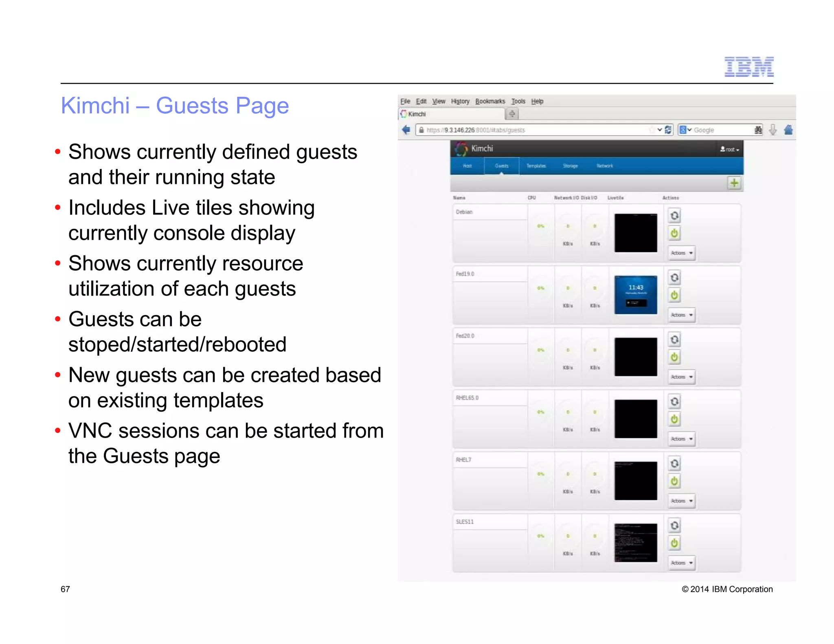The height and width of the screenshot is (644, 834).
Task: Click the browser back arrow
Action: click(x=406, y=130)
